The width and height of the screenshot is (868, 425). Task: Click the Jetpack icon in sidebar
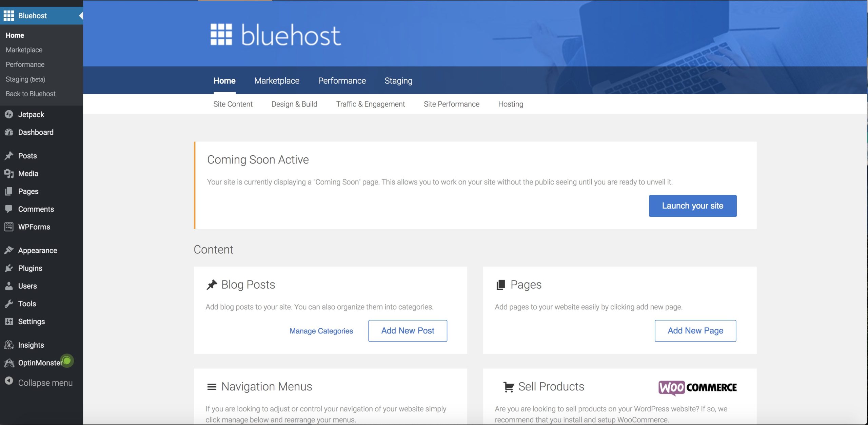(x=9, y=115)
